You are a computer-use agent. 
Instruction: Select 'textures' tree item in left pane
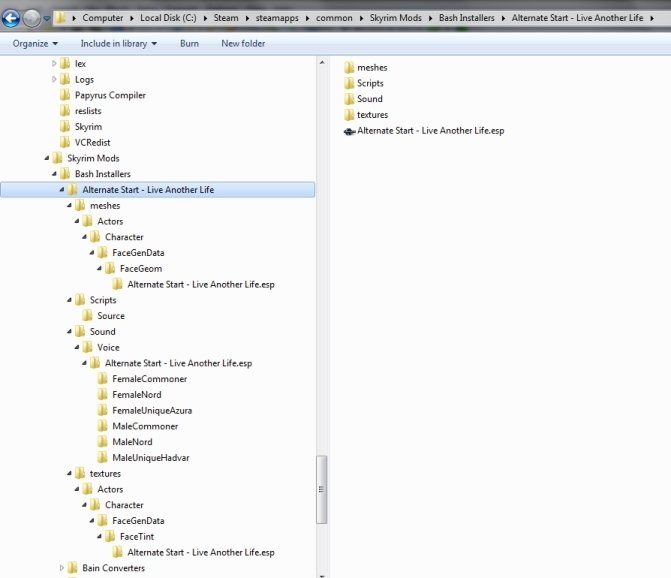click(105, 474)
